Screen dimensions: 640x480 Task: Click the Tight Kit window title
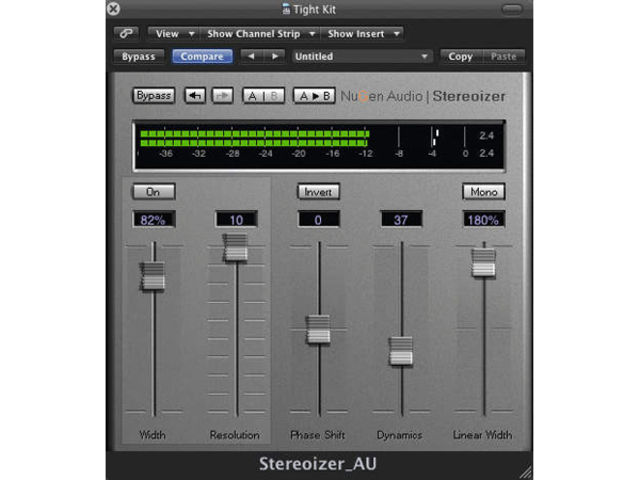tap(314, 9)
